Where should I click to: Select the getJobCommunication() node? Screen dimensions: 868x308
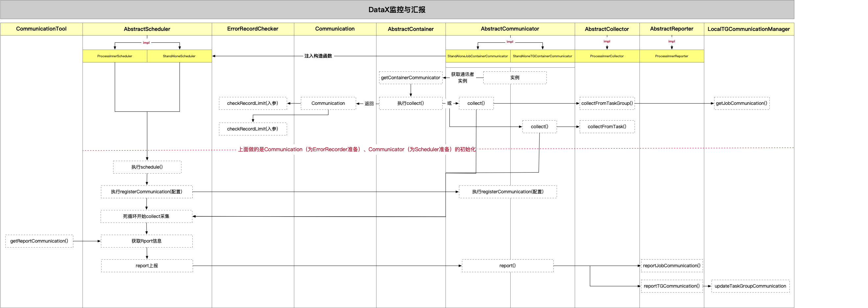click(742, 103)
